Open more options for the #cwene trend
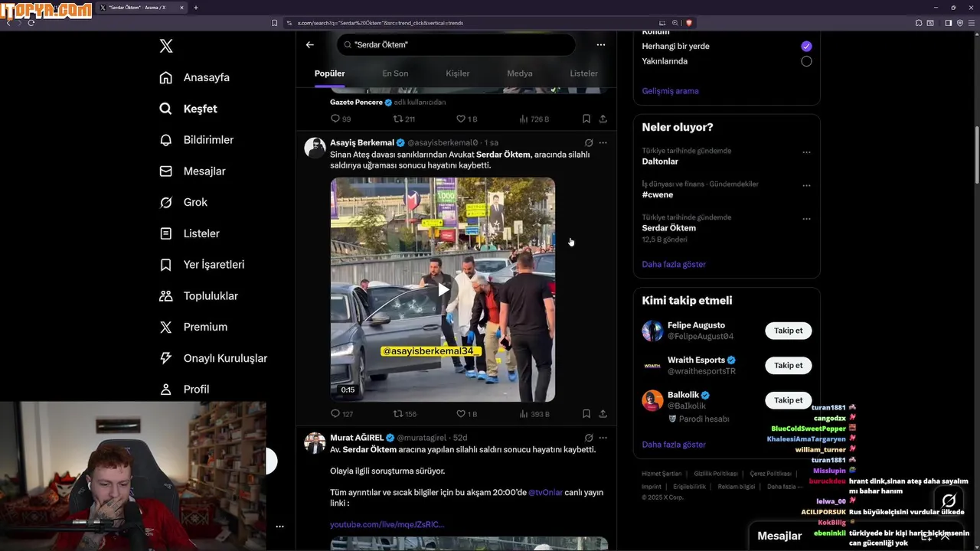 click(x=806, y=185)
